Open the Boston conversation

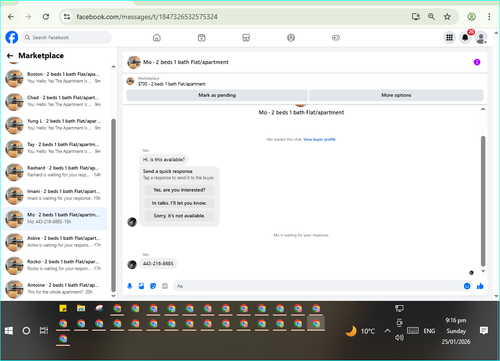(x=55, y=78)
